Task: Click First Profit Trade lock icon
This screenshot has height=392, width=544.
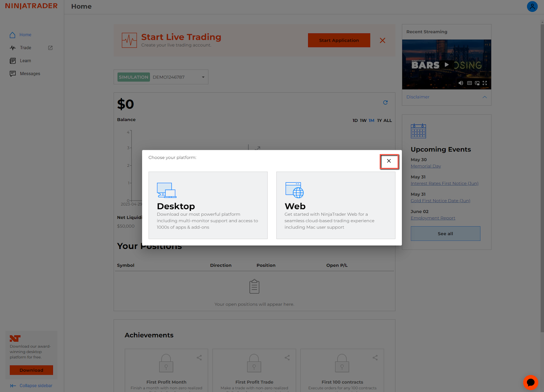Action: [x=254, y=363]
